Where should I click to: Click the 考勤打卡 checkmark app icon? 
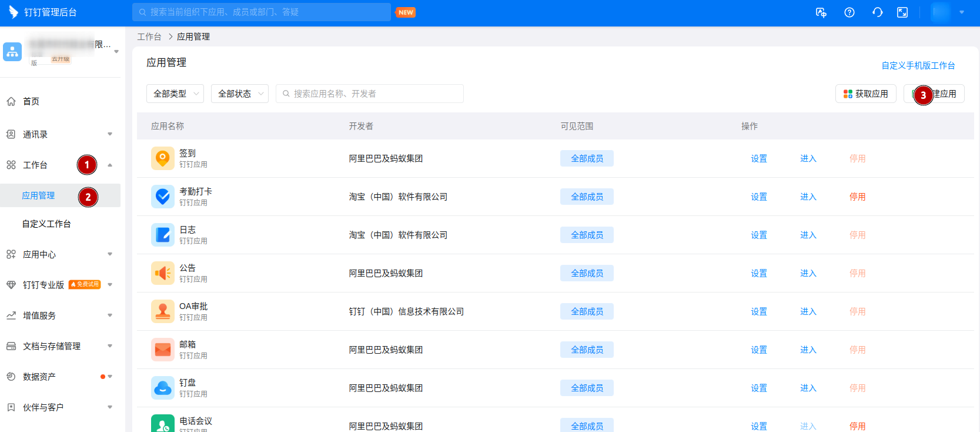163,197
